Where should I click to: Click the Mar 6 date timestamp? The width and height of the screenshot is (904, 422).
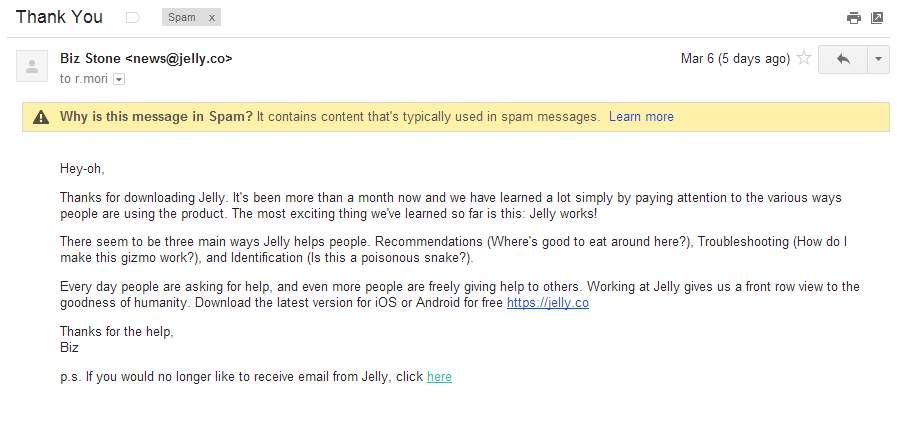[735, 59]
